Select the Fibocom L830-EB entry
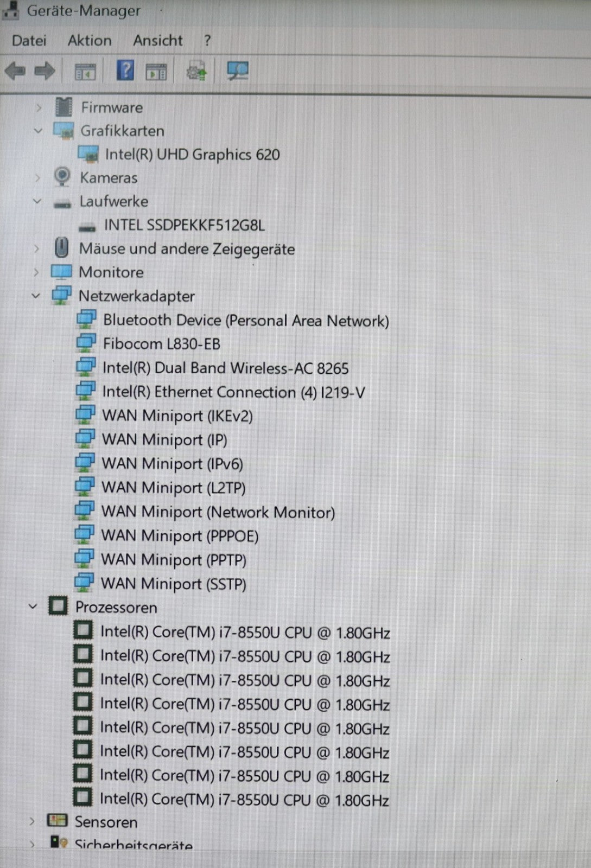The image size is (591, 868). [162, 344]
